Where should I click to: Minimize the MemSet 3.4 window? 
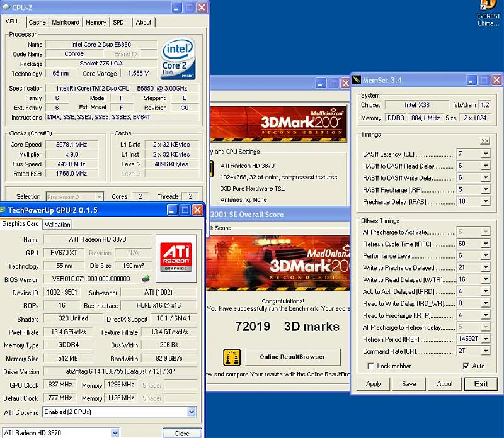click(x=471, y=80)
